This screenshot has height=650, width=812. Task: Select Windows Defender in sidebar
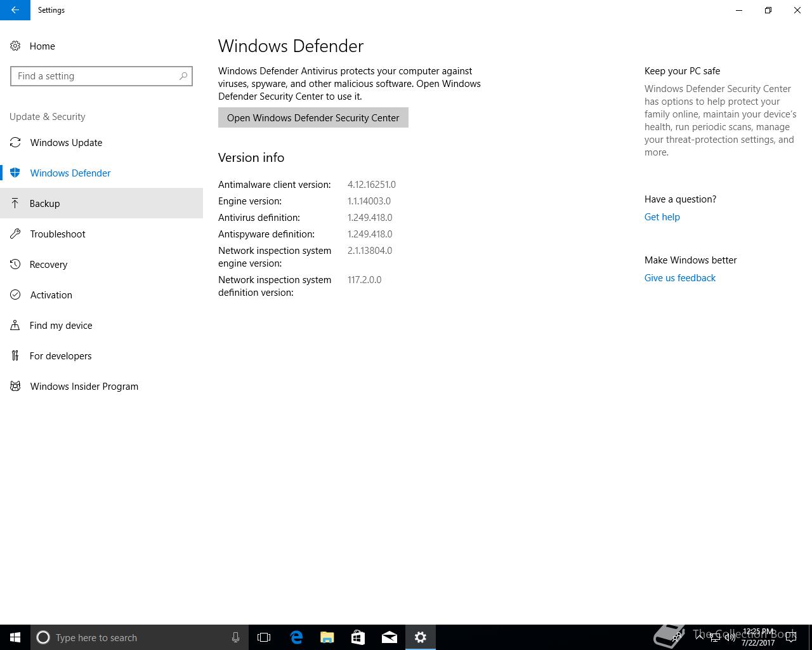pos(101,173)
